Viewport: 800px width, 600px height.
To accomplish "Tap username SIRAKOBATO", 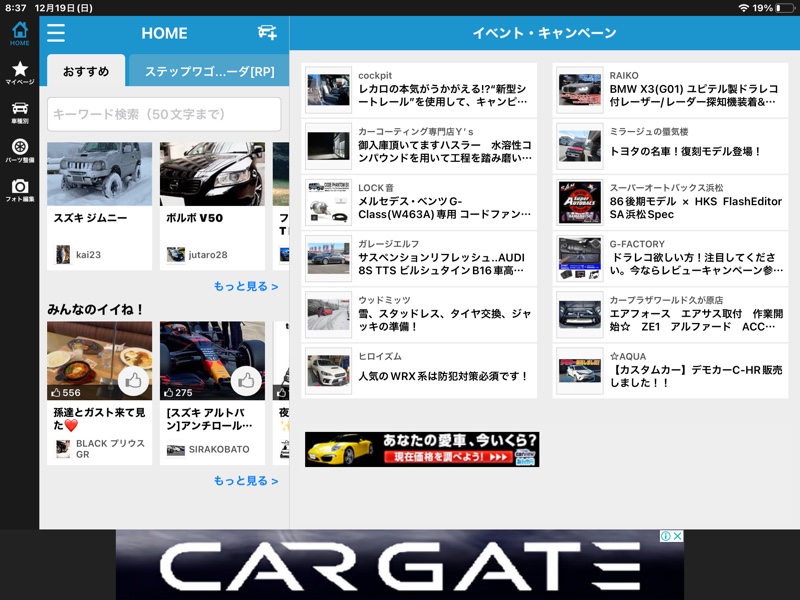I will coord(219,449).
